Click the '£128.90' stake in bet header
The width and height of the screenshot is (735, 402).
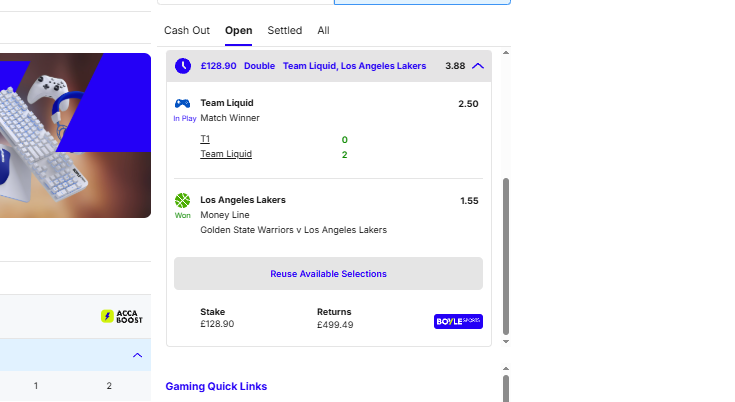(x=218, y=66)
